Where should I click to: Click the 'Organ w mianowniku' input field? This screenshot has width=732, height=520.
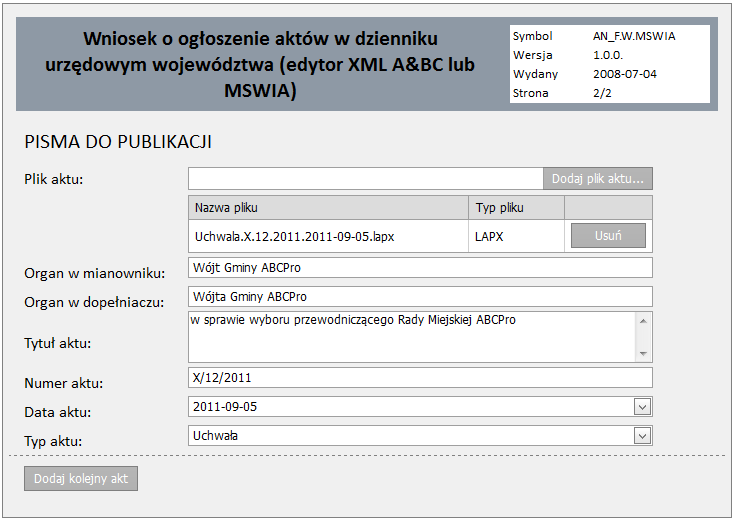pyautogui.click(x=420, y=267)
